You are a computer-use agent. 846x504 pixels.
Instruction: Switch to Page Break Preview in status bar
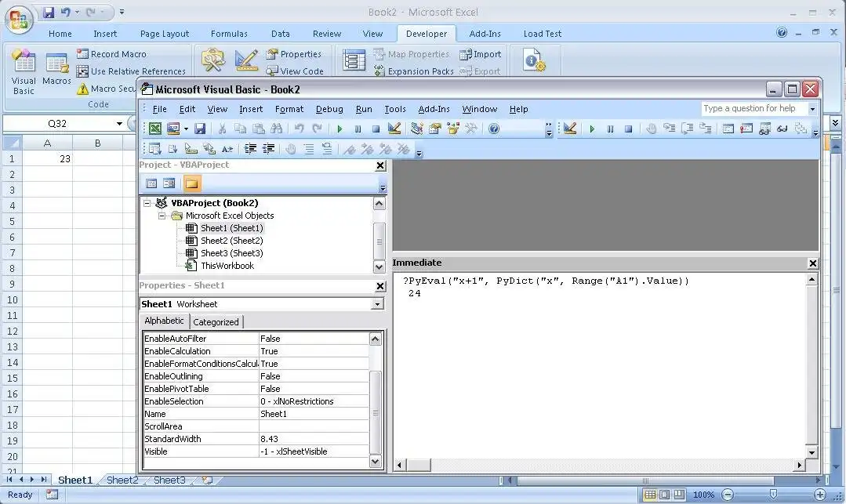pos(678,495)
